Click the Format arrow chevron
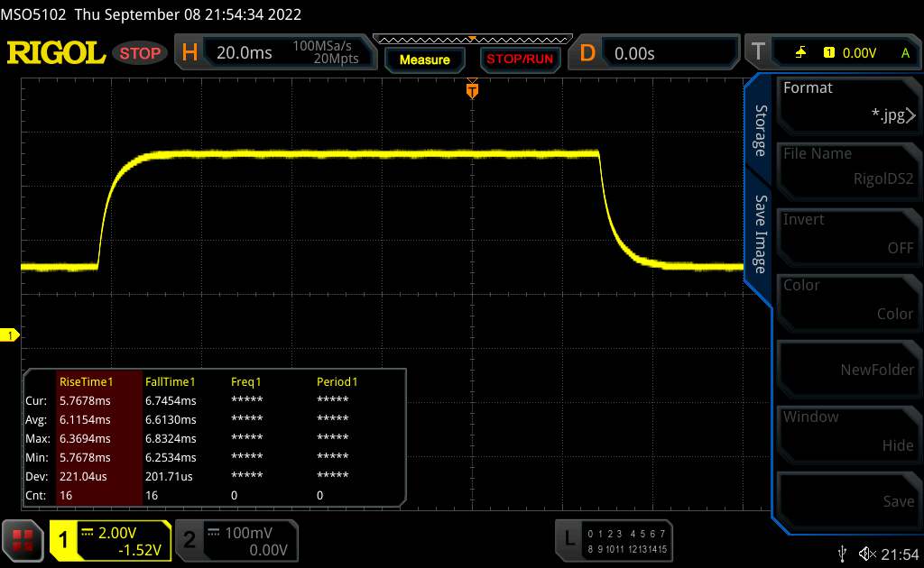This screenshot has height=568, width=924. pos(911,115)
